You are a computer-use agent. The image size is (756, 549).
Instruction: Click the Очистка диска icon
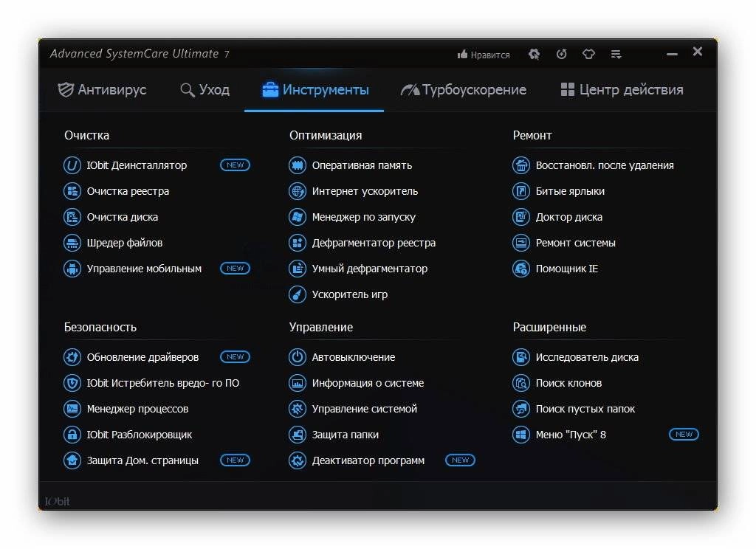[72, 217]
